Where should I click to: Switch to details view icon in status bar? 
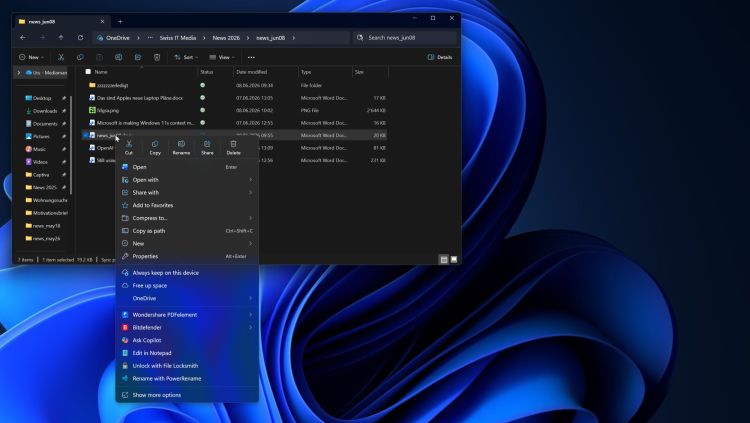[x=444, y=259]
